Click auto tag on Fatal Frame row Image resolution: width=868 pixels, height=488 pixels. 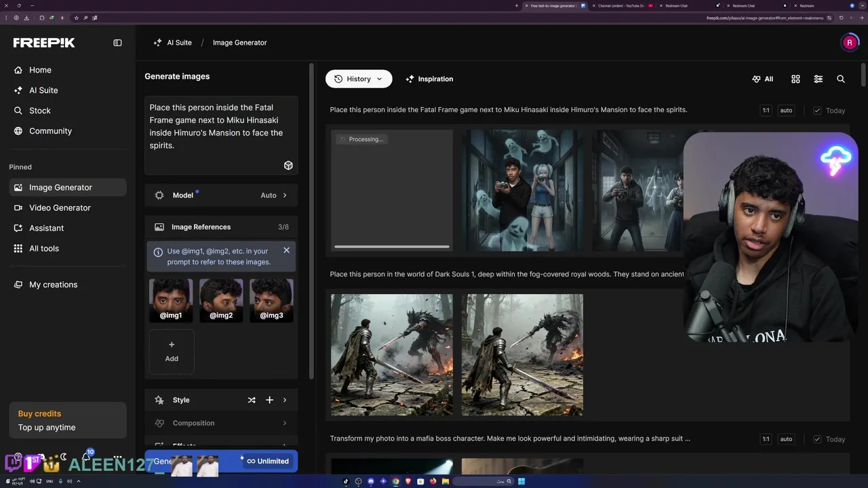click(x=786, y=110)
